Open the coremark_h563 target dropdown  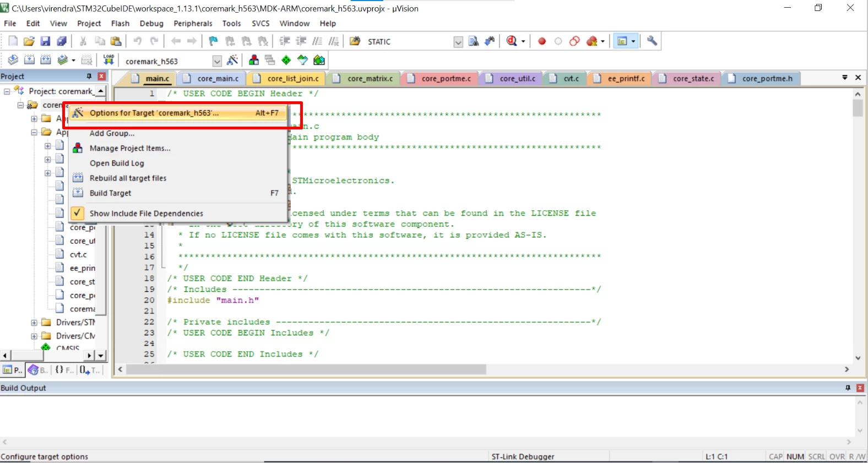(x=217, y=61)
